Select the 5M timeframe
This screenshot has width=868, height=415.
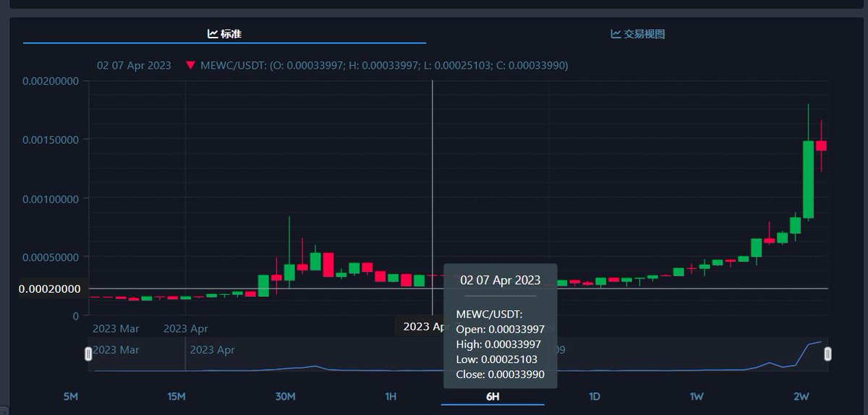(71, 396)
